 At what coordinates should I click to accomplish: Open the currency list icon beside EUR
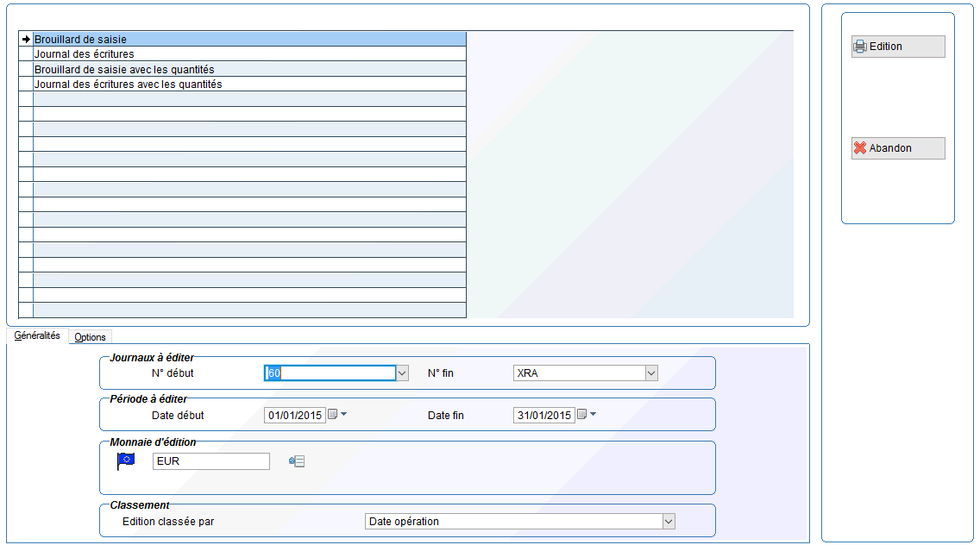297,461
